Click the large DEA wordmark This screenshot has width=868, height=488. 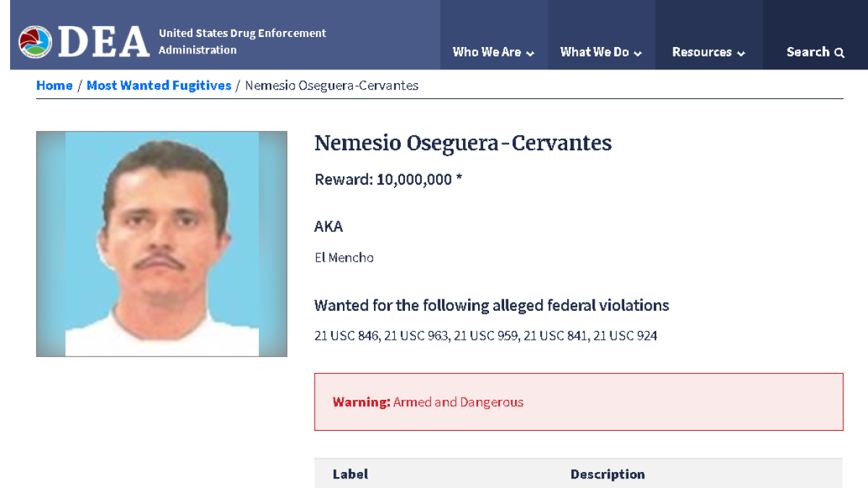point(103,42)
